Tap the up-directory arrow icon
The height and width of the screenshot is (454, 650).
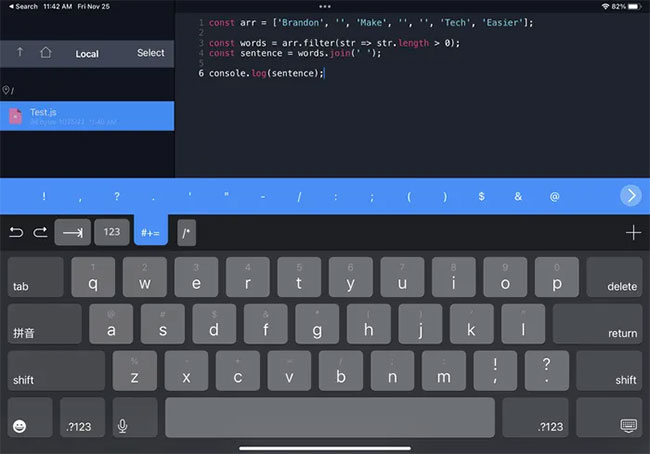point(19,52)
